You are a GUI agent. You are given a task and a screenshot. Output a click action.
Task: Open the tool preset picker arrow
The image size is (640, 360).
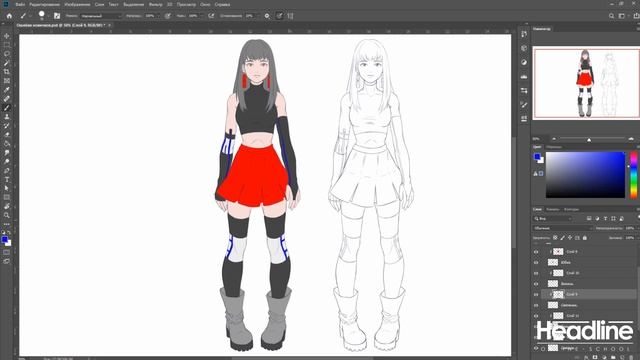click(x=30, y=16)
